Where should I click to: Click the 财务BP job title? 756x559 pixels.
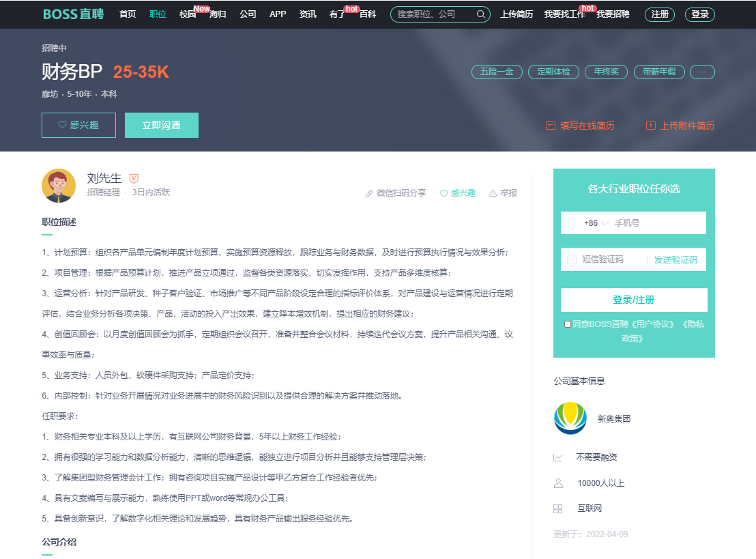(72, 72)
